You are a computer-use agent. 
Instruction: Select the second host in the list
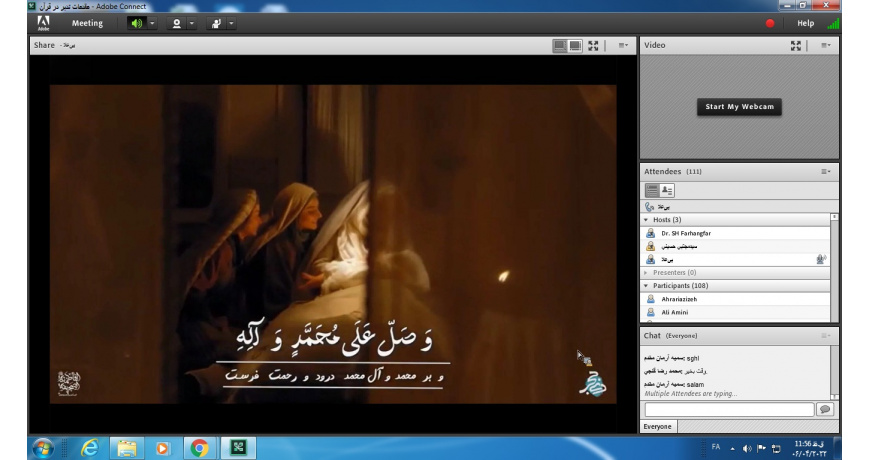click(736, 246)
